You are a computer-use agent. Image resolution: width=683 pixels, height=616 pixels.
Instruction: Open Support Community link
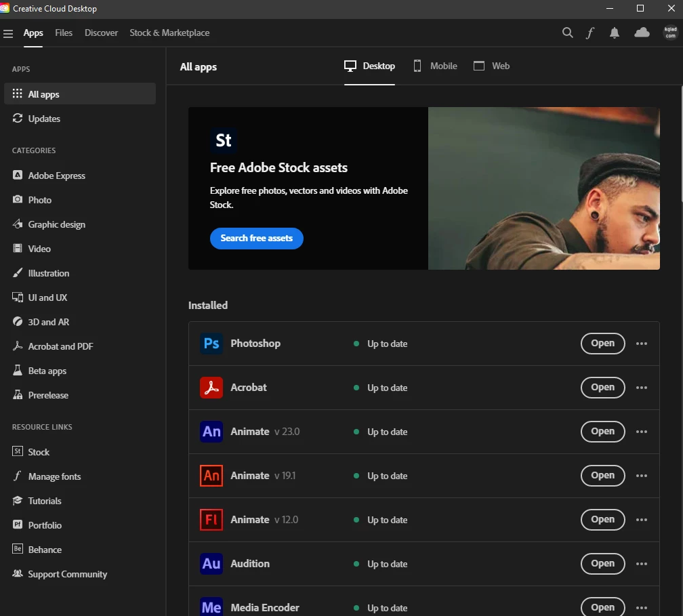point(80,574)
